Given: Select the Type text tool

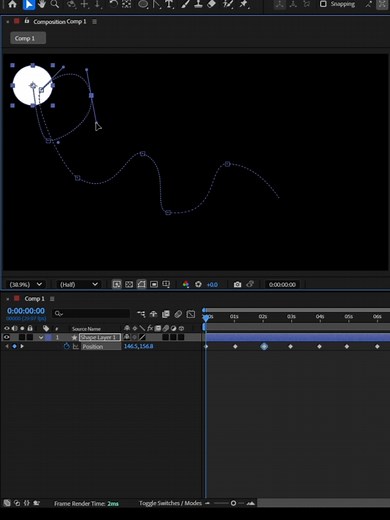Looking at the screenshot, I should tap(169, 4).
